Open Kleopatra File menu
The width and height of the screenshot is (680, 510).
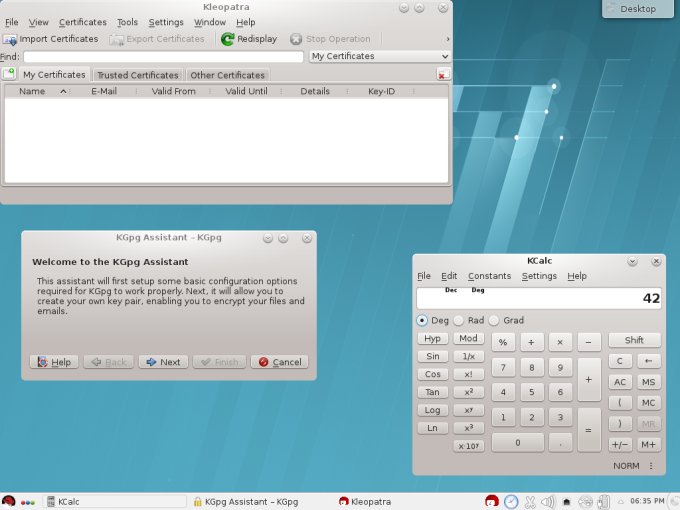11,22
